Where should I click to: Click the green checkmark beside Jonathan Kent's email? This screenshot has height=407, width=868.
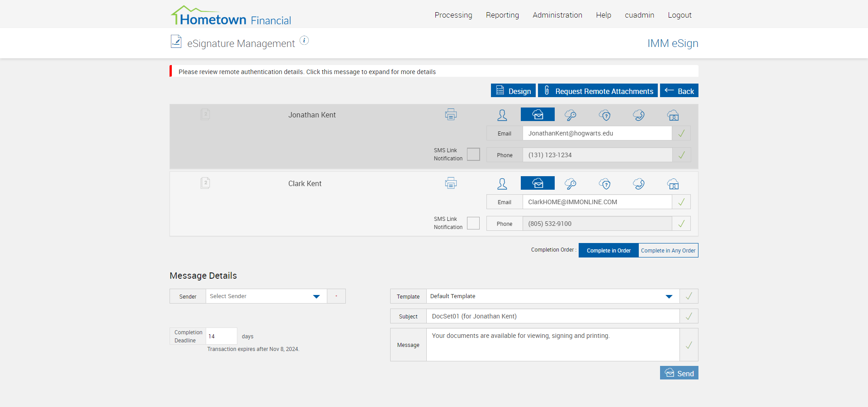(x=681, y=133)
